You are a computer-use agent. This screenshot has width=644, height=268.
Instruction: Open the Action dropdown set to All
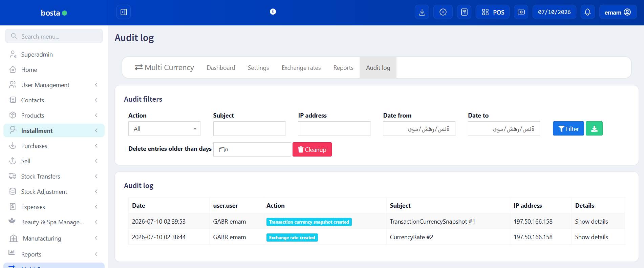pos(164,129)
